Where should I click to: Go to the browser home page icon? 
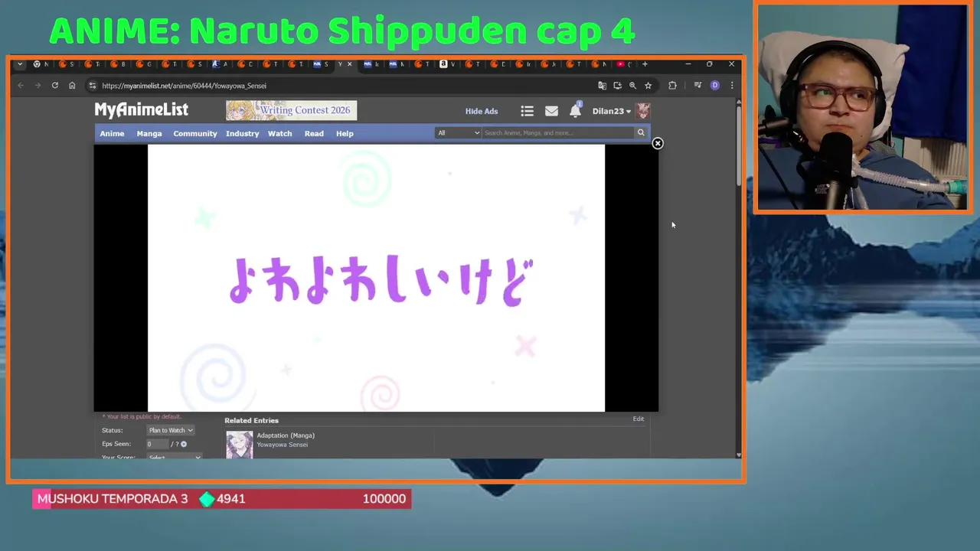point(72,86)
